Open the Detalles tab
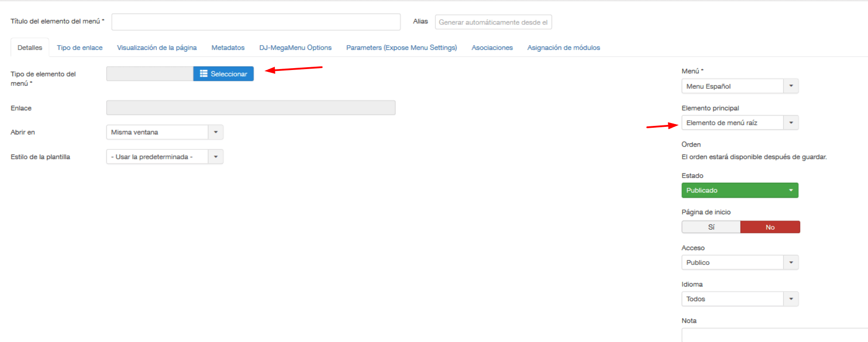The image size is (868, 342). [30, 47]
